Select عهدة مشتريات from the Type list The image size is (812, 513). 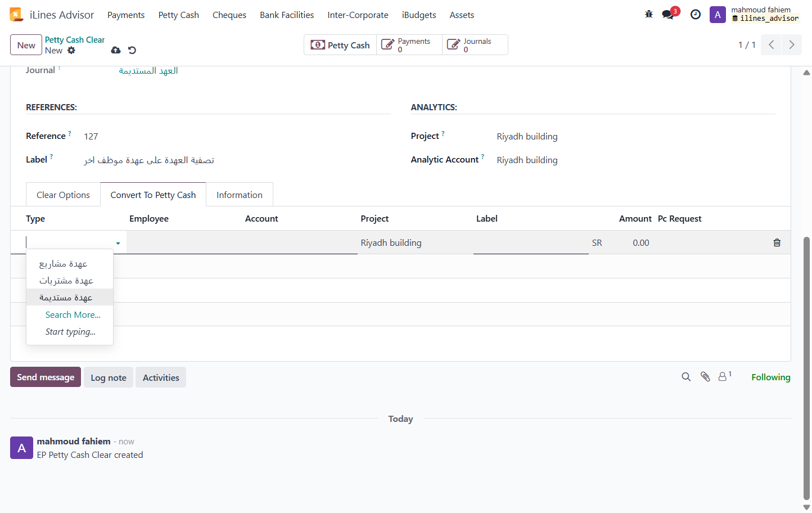[x=70, y=280]
